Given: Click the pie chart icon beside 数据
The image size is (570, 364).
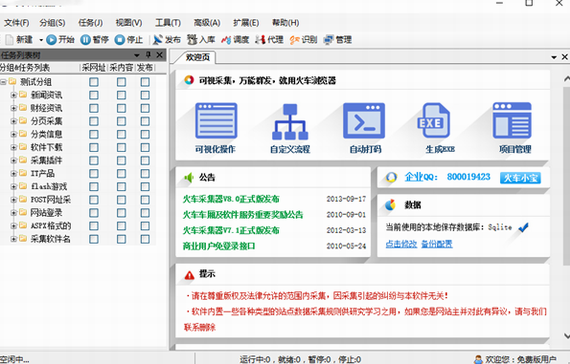Looking at the screenshot, I should click(x=390, y=205).
